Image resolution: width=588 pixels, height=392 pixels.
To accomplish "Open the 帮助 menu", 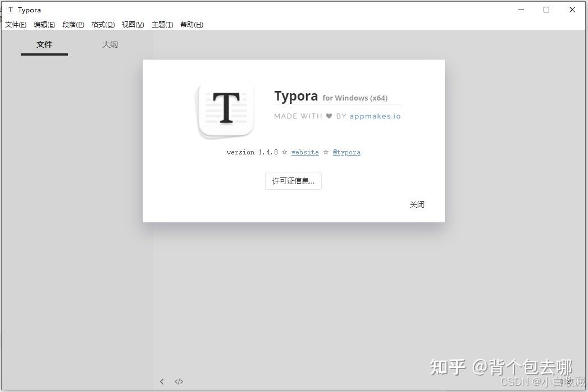I will point(192,24).
